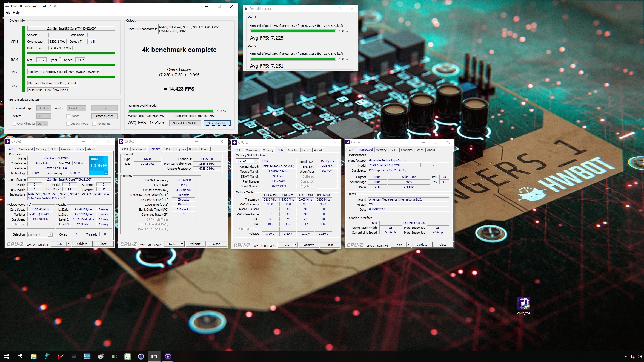
Task: Expand Tools arrow in CPU-Z CPU window
Action: pos(68,244)
